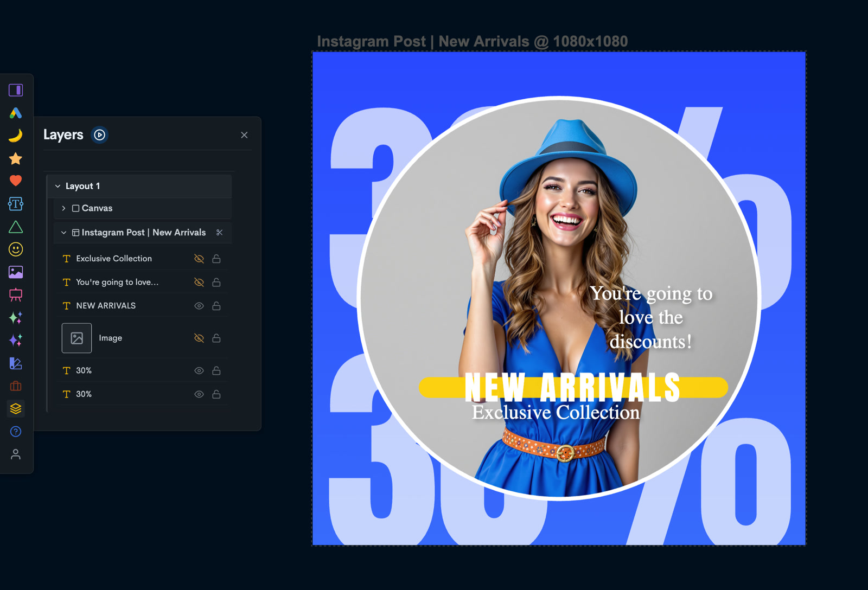868x590 pixels.
Task: Collapse the Instagram Post | New Arrivals chevron
Action: 63,233
